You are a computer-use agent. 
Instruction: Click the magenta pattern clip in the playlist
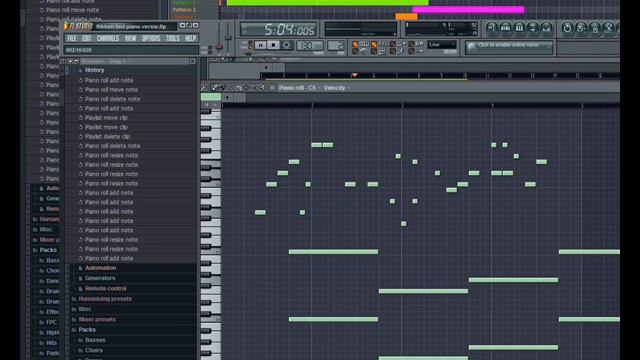468,9
